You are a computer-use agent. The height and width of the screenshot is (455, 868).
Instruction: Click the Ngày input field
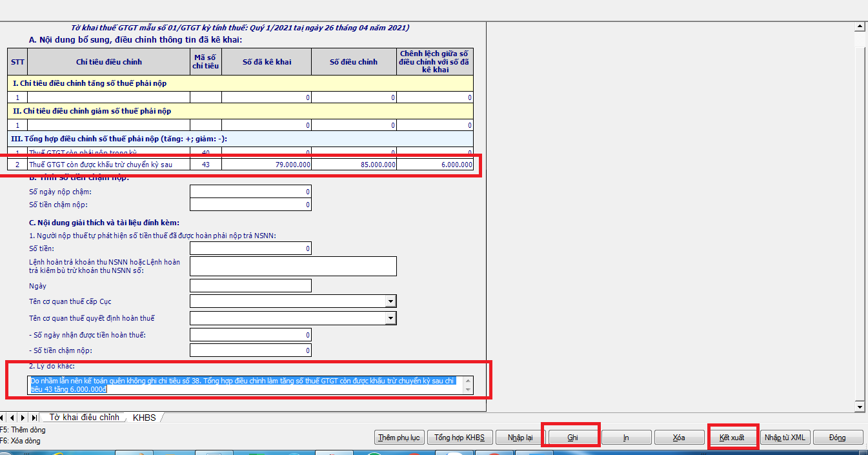click(x=250, y=285)
